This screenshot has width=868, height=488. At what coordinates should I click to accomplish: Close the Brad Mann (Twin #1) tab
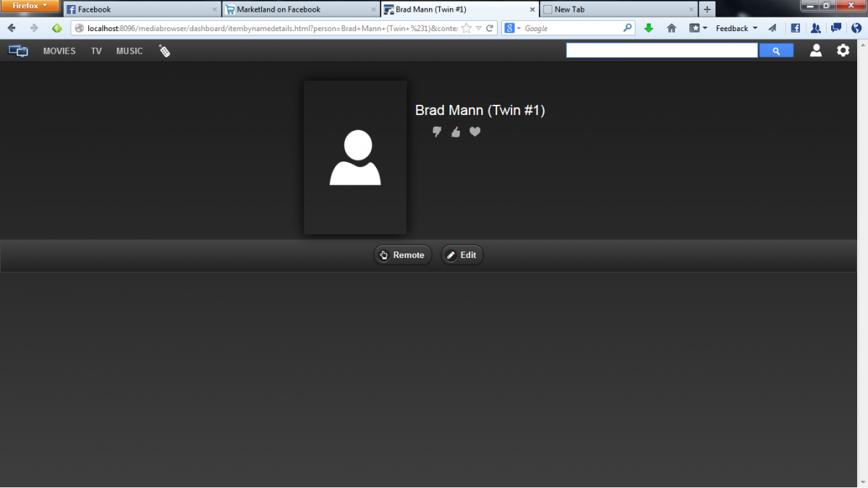[x=532, y=9]
